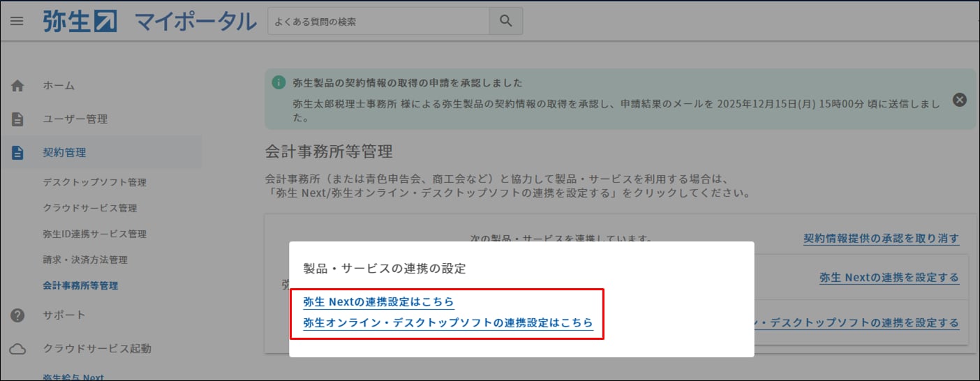980x381 pixels.
Task: Focus the よくある質問の検索 search field
Action: [378, 22]
